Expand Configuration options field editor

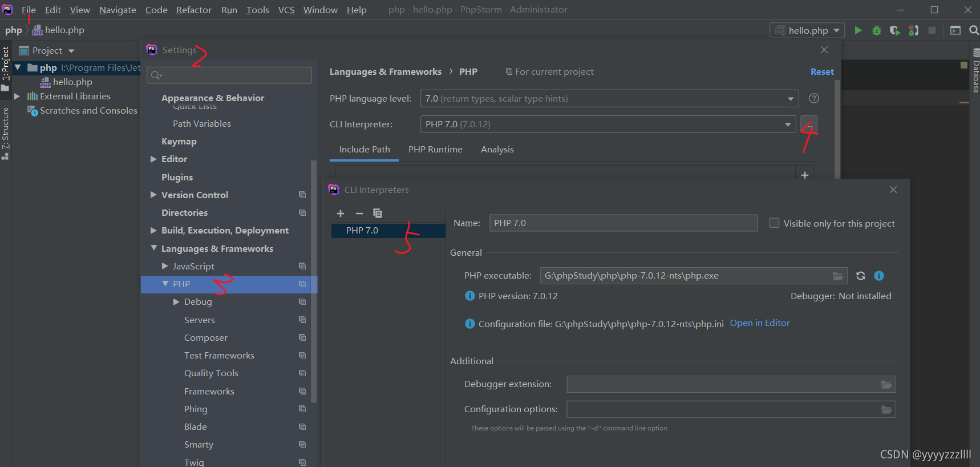click(x=886, y=409)
